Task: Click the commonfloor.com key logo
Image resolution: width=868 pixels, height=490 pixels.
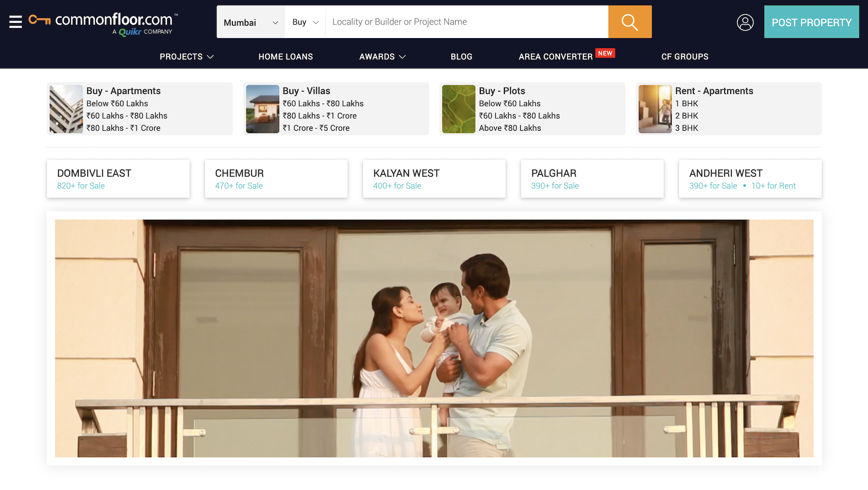Action: click(40, 19)
